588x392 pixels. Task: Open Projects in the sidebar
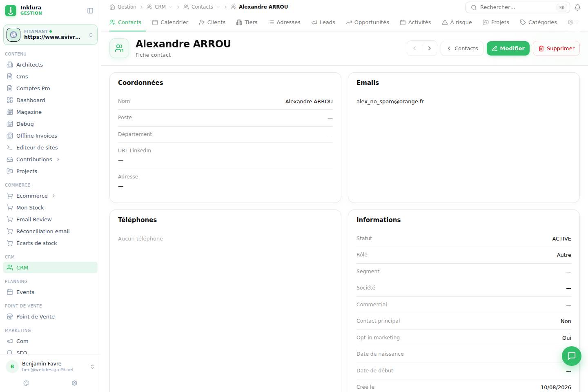tap(51, 171)
